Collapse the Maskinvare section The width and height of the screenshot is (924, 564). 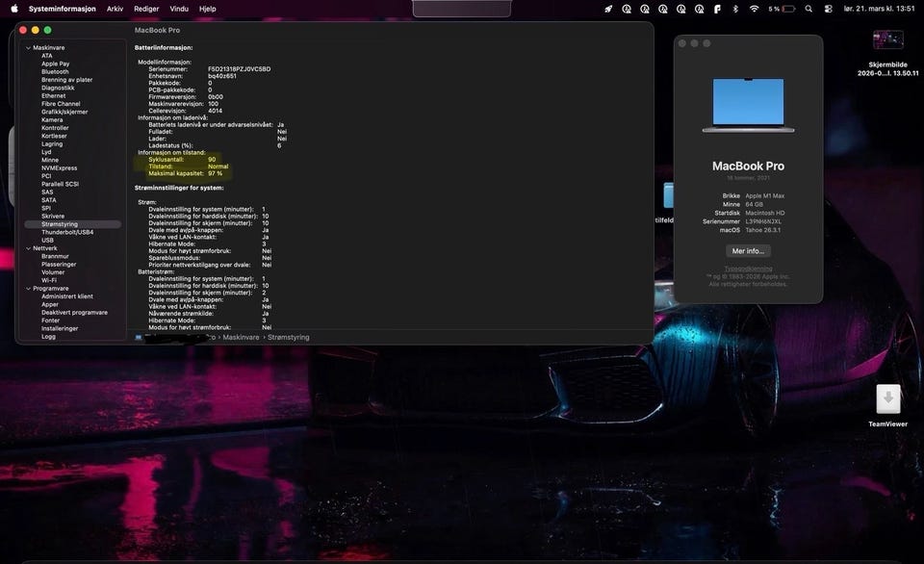click(x=28, y=48)
